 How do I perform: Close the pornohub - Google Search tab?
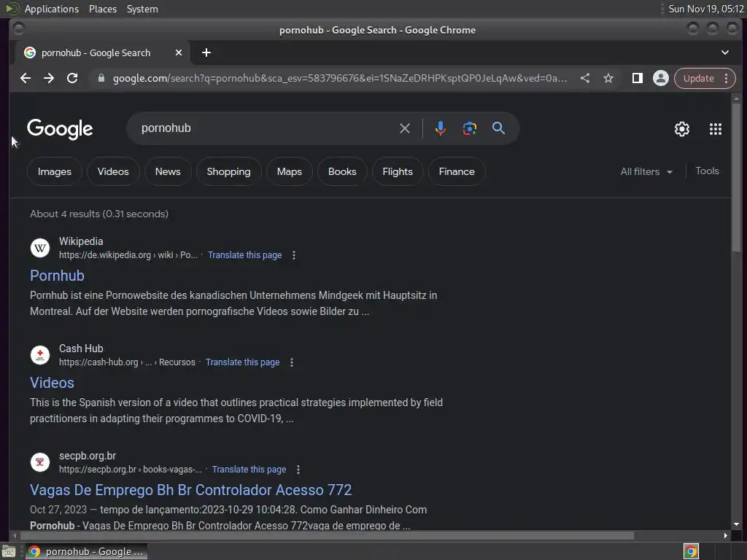tap(179, 52)
